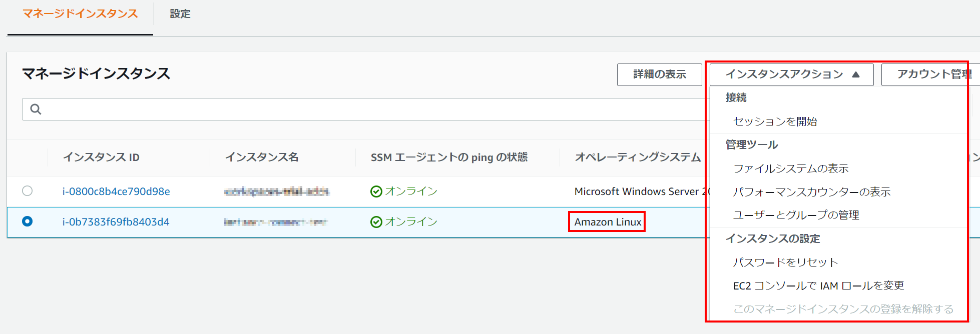
Task: Collapse the インスタンスアクション dropdown menu
Action: pos(791,74)
